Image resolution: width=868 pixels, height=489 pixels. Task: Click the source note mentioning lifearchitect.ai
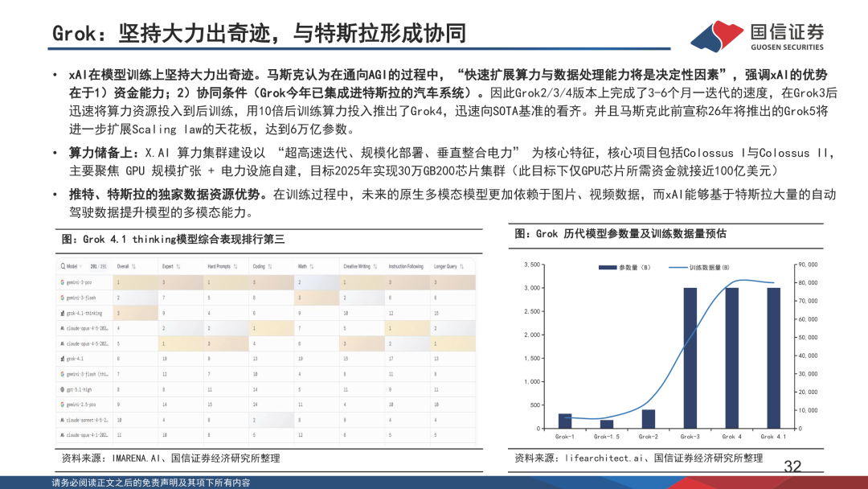639,458
